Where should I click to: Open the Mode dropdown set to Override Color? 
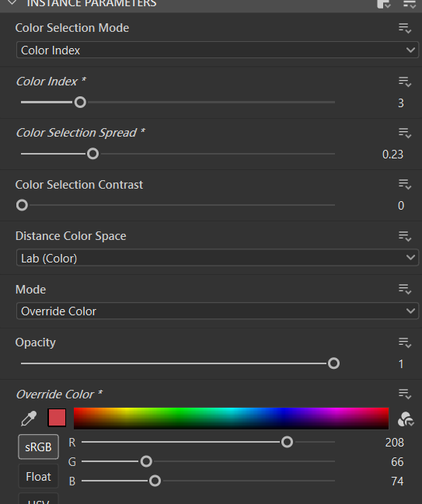click(218, 311)
